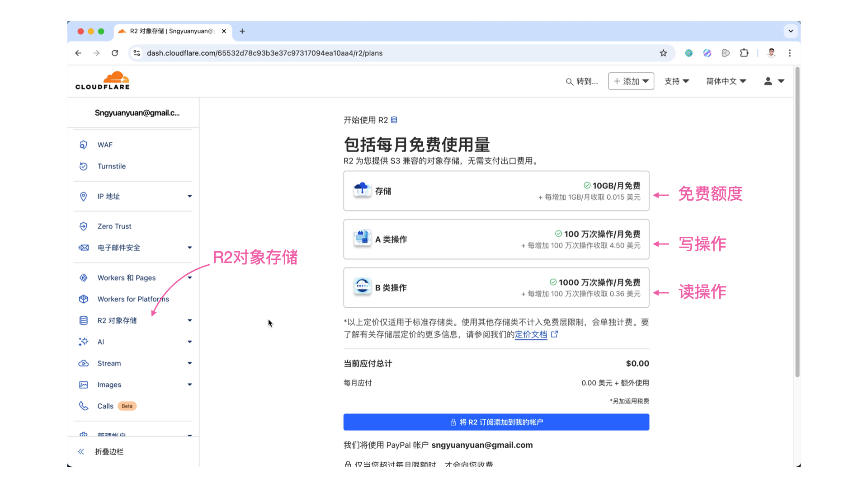Open the 添加 dropdown
The image size is (868, 488).
(631, 81)
